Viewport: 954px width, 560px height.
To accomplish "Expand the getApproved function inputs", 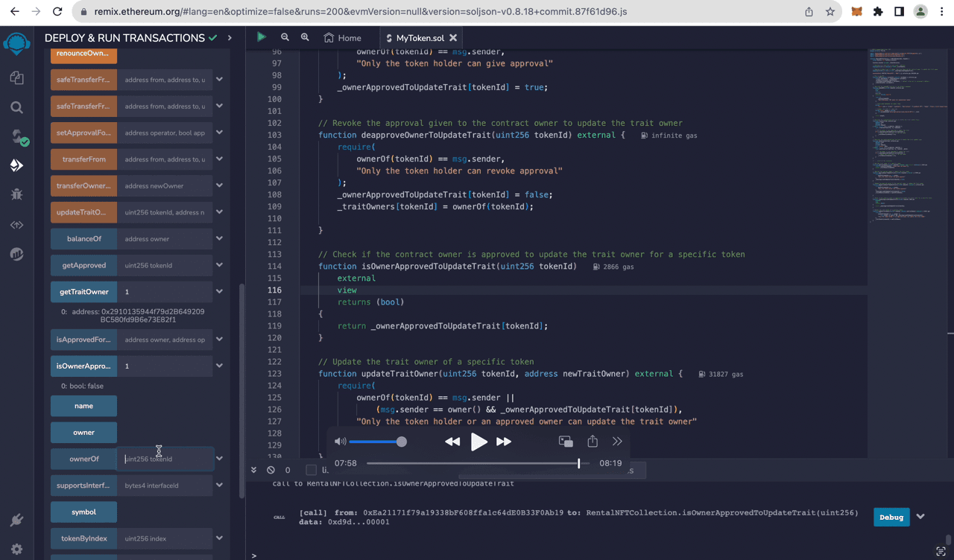I will 219,265.
